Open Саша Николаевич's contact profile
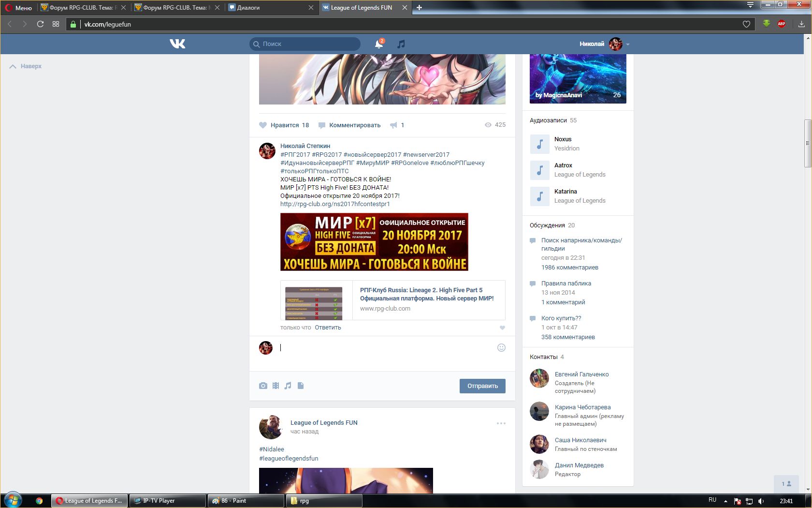Screen dimensions: 812x508 tap(580, 440)
